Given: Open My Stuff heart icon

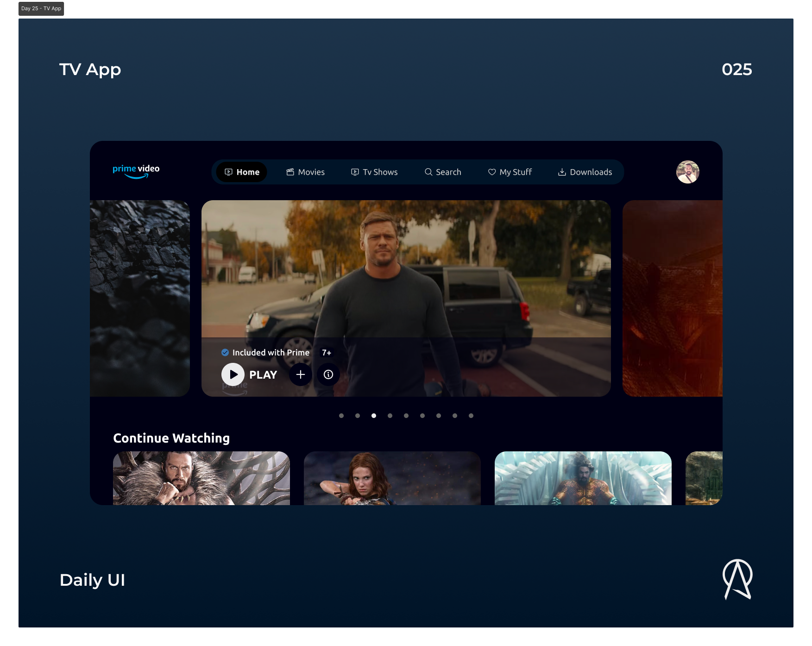Looking at the screenshot, I should point(491,172).
